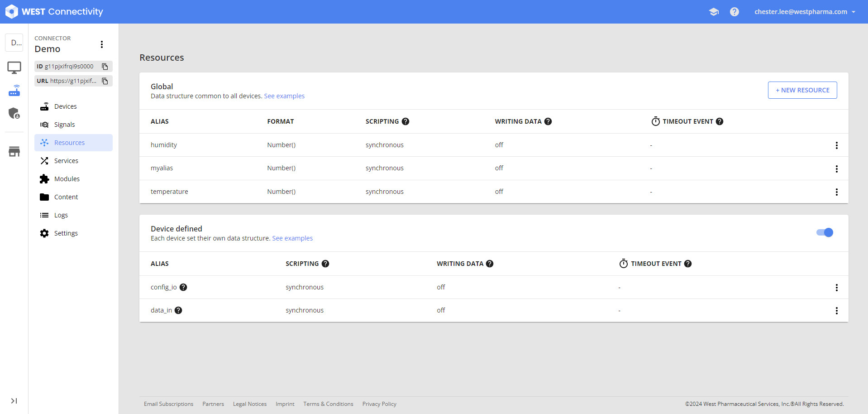Click the + NEW RESOURCE button
868x414 pixels.
coord(802,90)
